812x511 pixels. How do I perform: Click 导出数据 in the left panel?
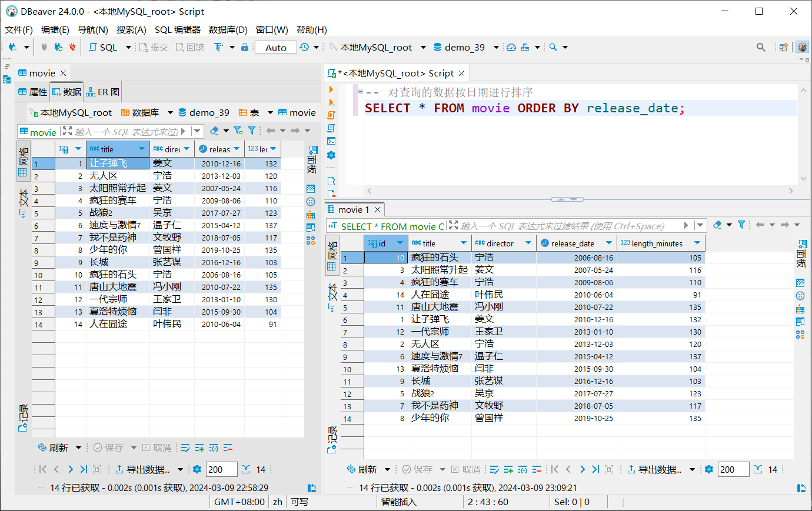(x=142, y=469)
